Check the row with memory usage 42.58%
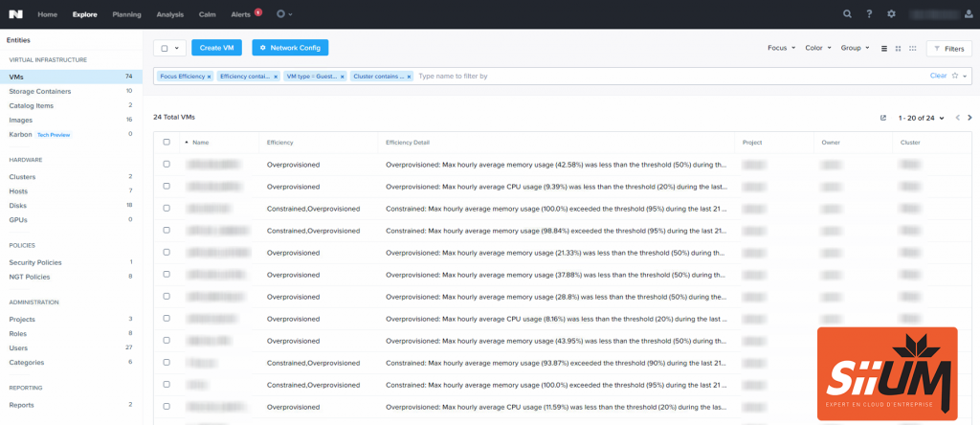 point(167,164)
